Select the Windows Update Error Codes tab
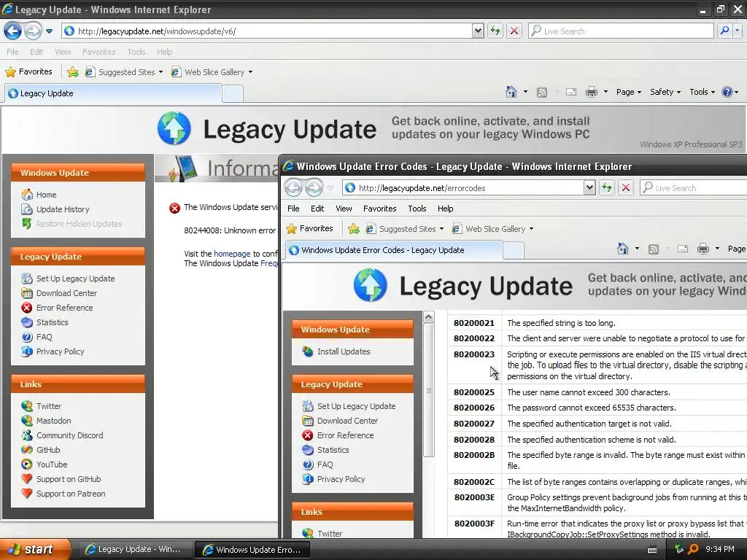Screen dimensions: 747x560 (x=393, y=250)
